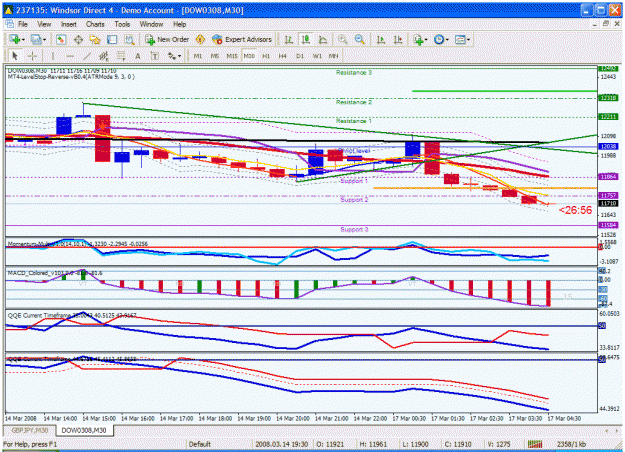Screen dimensions: 625x452
Task: Toggle the Data Window crosshair-target icon
Action: (78, 39)
